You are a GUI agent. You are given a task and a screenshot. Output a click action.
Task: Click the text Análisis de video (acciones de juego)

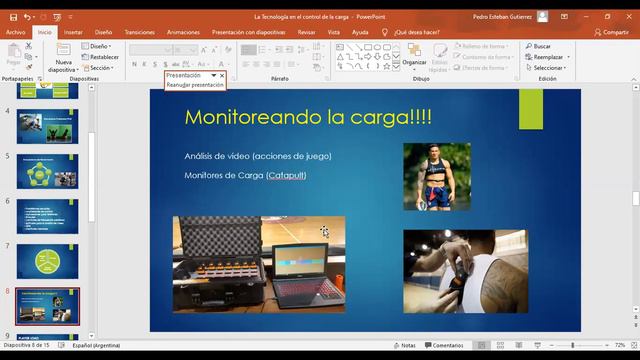[258, 156]
